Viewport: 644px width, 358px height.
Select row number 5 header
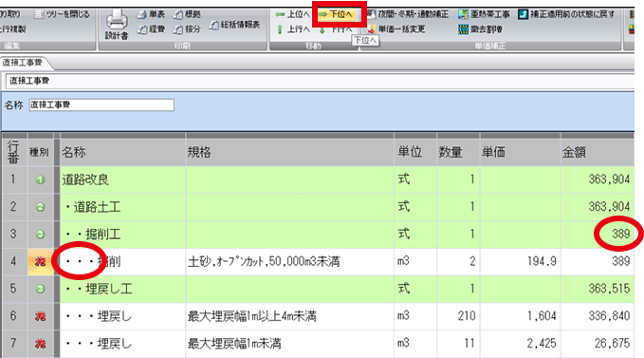14,289
